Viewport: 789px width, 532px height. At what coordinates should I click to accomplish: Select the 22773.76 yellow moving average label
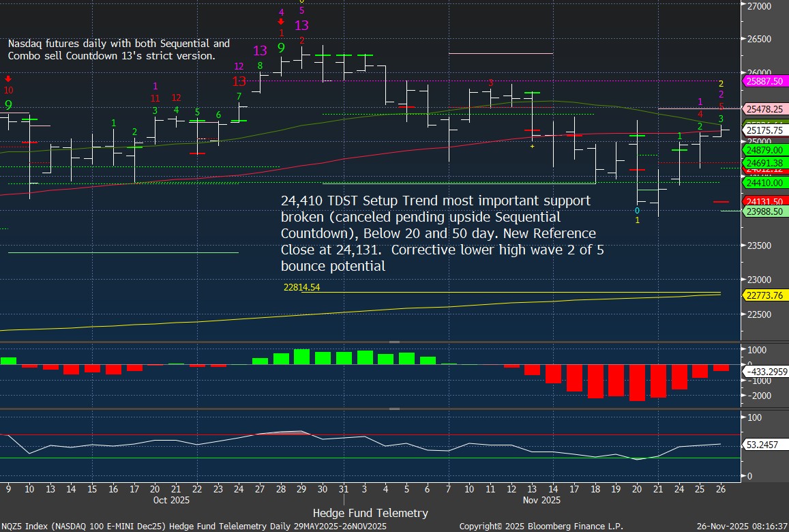pos(764,295)
